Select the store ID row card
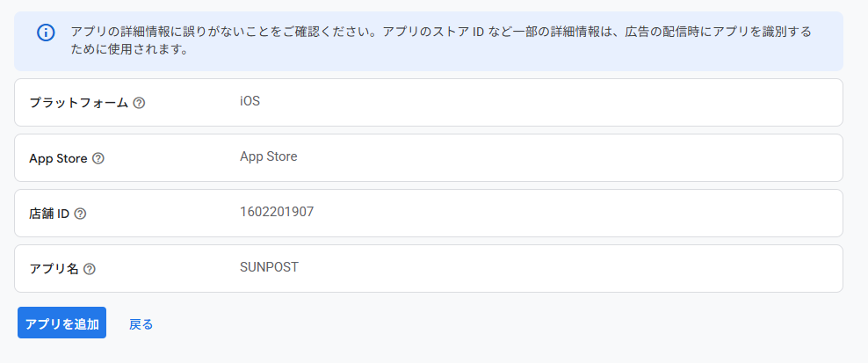 tap(527, 214)
